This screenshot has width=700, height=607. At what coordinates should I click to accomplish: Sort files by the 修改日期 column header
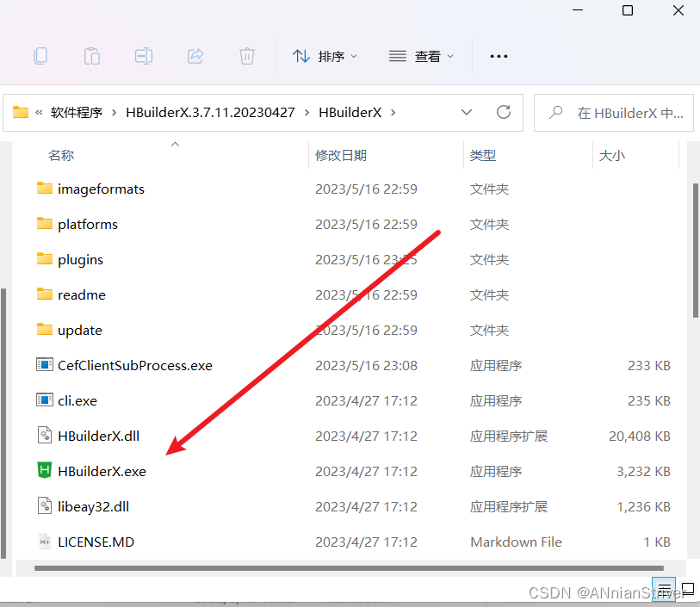click(x=341, y=156)
